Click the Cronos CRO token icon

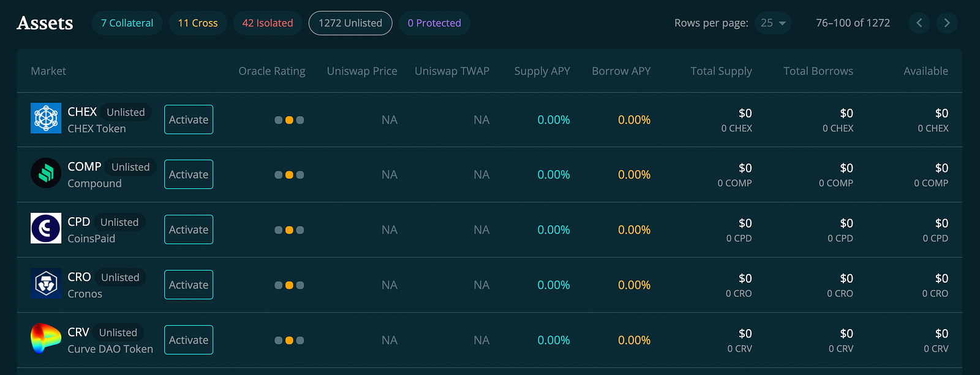click(46, 283)
